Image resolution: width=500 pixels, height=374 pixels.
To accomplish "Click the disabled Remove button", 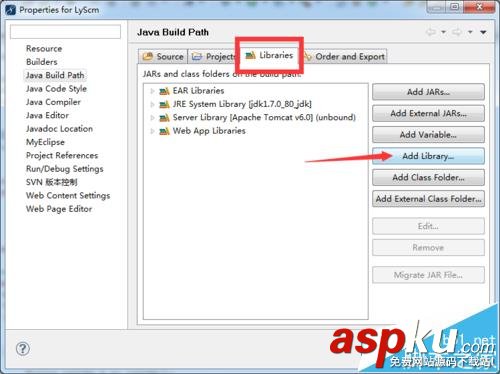I will 428,248.
